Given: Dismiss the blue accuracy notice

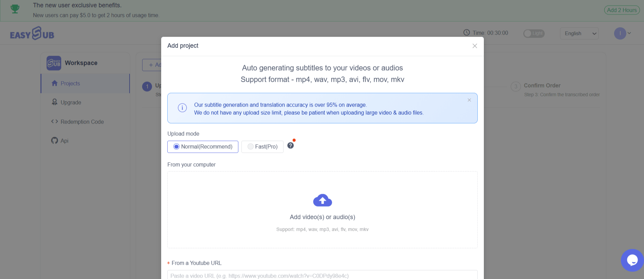Looking at the screenshot, I should [x=469, y=100].
